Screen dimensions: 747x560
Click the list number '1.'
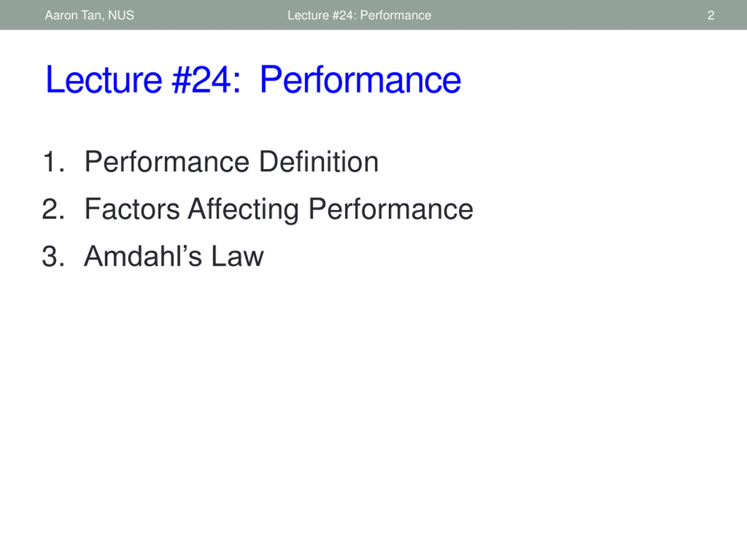point(53,162)
